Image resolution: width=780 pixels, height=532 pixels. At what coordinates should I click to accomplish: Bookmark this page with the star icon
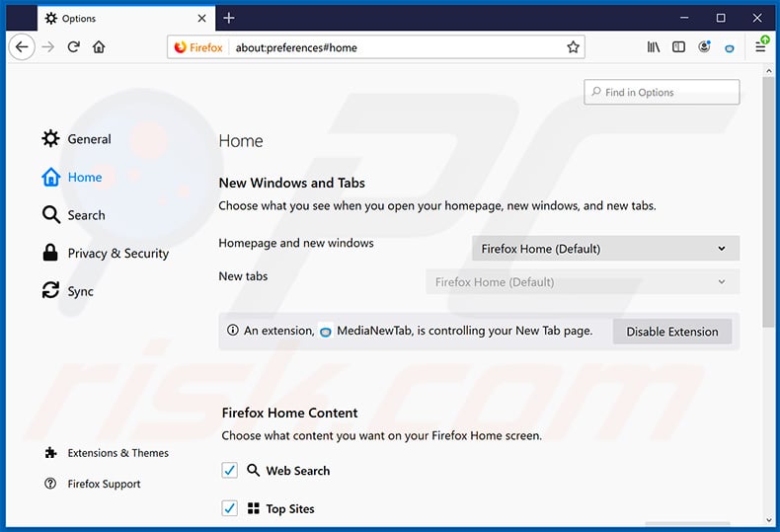pyautogui.click(x=573, y=46)
